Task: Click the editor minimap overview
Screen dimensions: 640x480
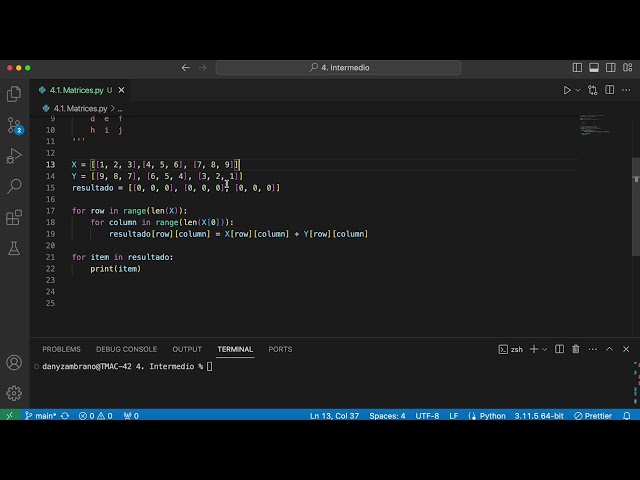Action: point(595,125)
